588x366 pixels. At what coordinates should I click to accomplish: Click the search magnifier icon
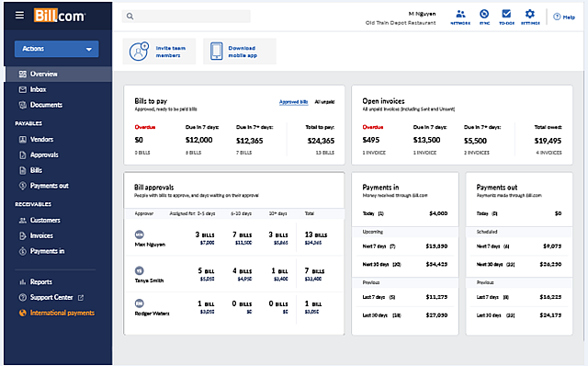click(x=130, y=17)
